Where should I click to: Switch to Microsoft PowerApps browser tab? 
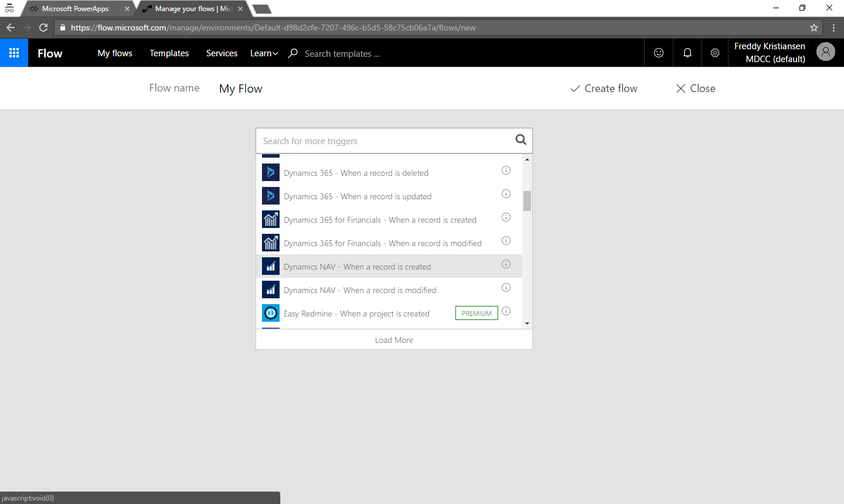coord(75,9)
